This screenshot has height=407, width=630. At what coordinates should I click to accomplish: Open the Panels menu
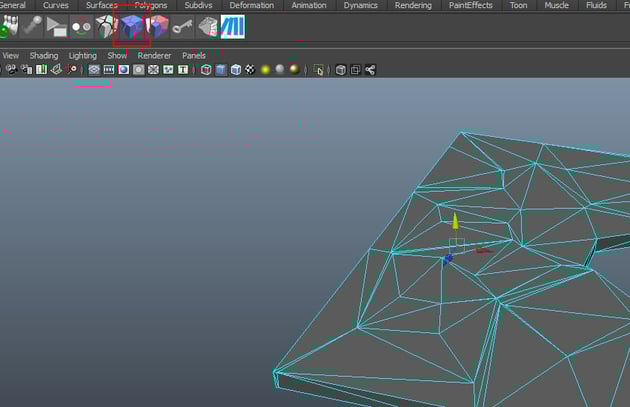click(x=193, y=56)
